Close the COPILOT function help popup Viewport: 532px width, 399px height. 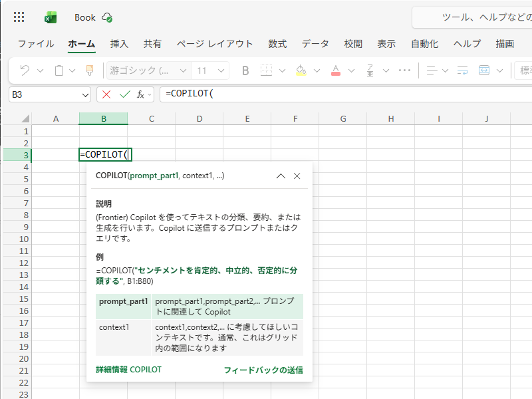pos(297,176)
